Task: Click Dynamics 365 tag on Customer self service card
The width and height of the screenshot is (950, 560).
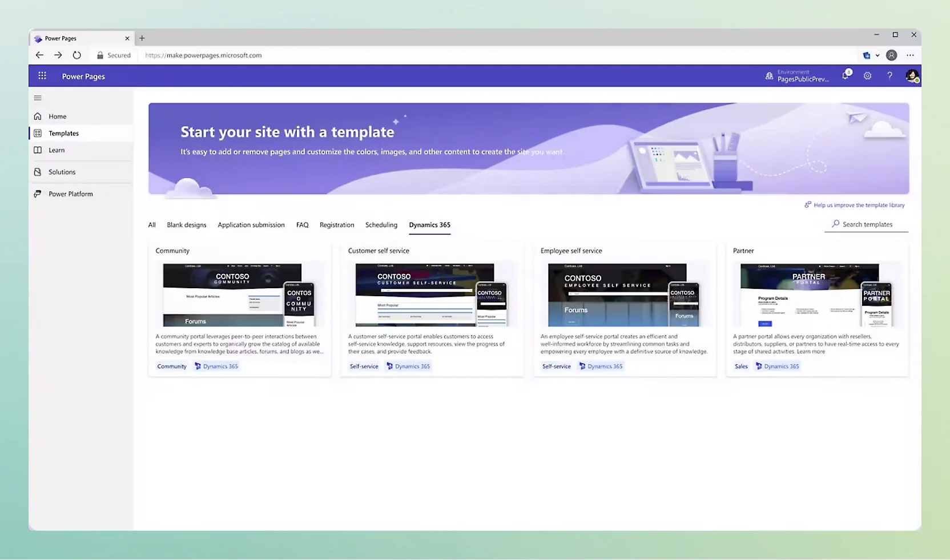Action: (409, 366)
